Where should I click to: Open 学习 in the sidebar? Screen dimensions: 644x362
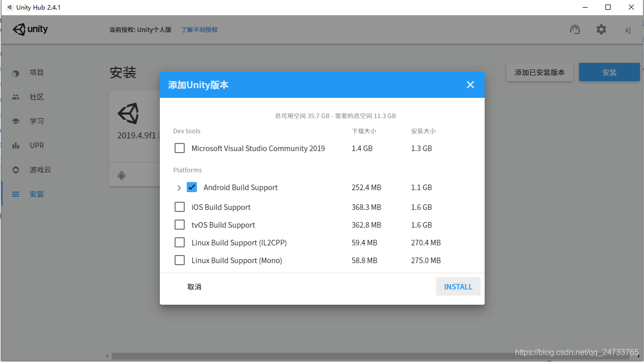[37, 121]
